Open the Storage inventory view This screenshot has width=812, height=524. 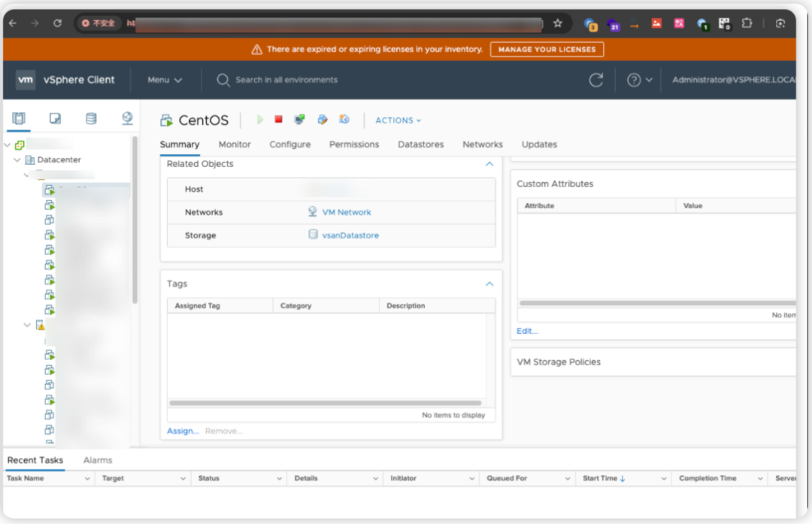(x=91, y=119)
